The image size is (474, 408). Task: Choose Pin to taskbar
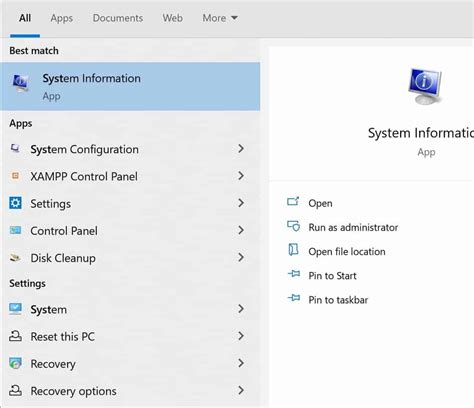point(338,300)
